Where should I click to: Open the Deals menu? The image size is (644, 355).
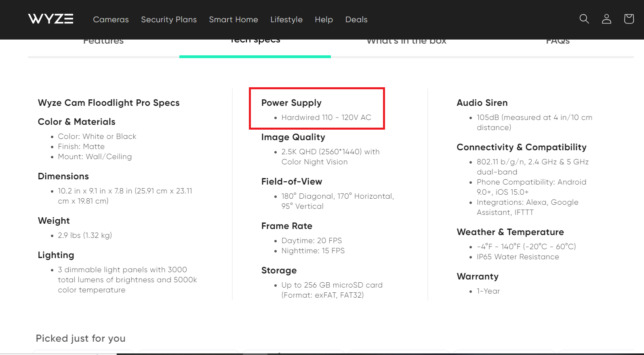356,19
